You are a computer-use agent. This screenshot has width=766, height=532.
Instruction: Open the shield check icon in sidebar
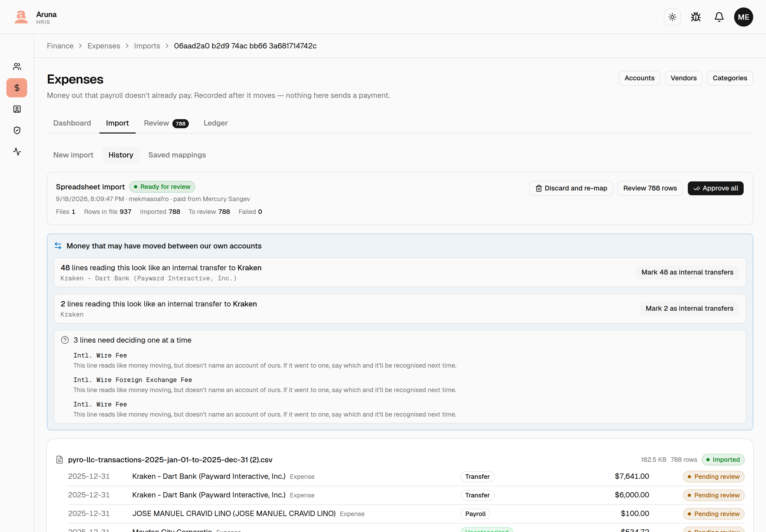(17, 130)
